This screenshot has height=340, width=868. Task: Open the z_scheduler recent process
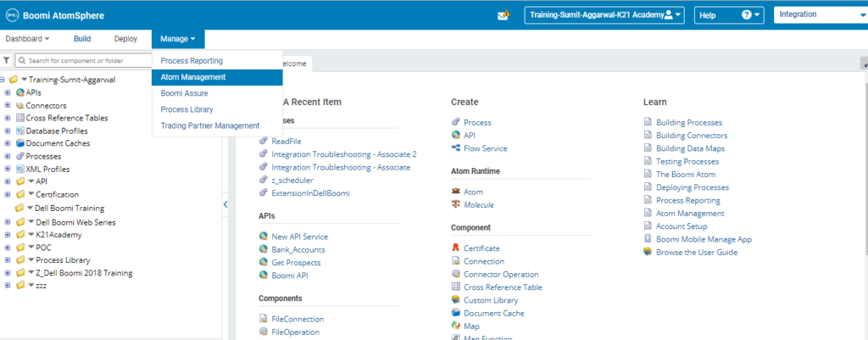click(x=292, y=180)
